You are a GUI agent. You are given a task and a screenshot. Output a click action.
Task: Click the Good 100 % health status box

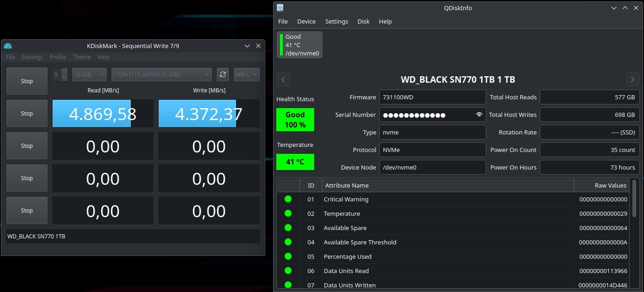(295, 120)
